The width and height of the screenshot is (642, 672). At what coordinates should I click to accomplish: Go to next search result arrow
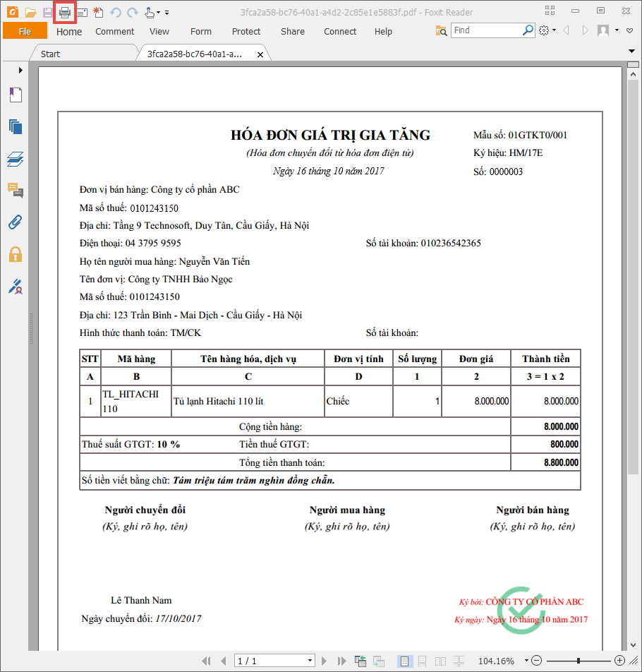(585, 30)
